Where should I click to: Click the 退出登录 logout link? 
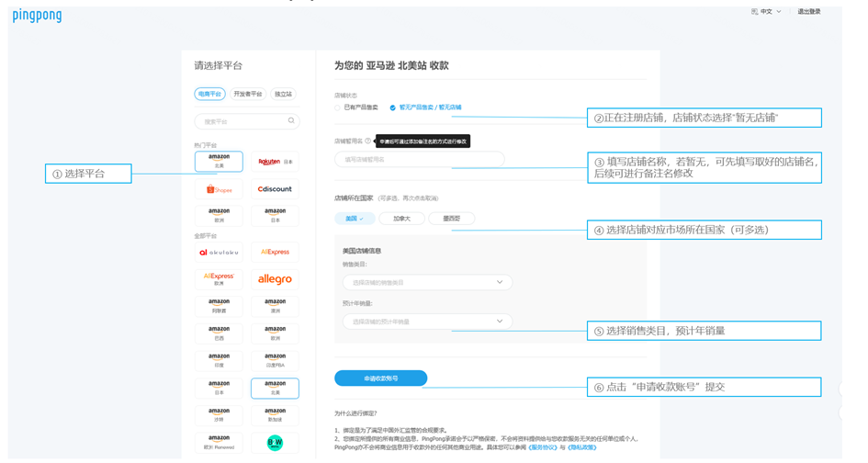click(809, 11)
